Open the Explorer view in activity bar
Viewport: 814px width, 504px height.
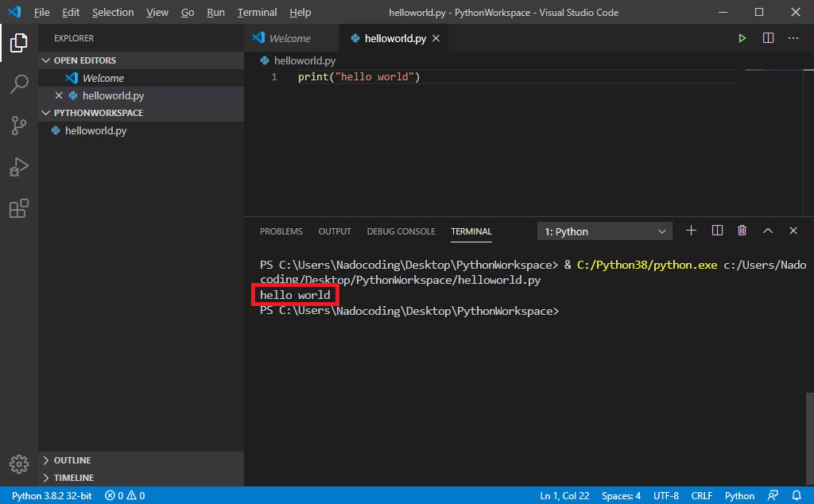19,43
